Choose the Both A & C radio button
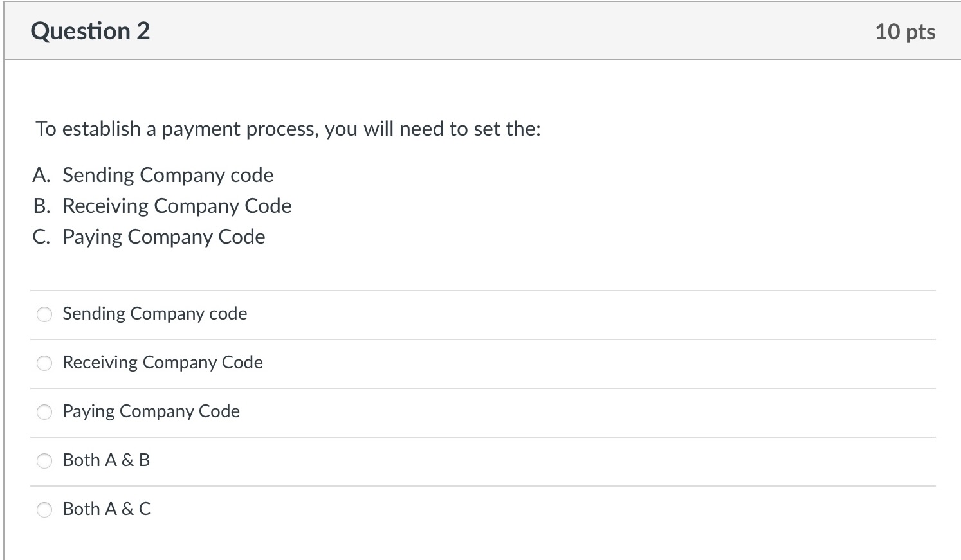Viewport: 961px width, 560px height. (44, 510)
